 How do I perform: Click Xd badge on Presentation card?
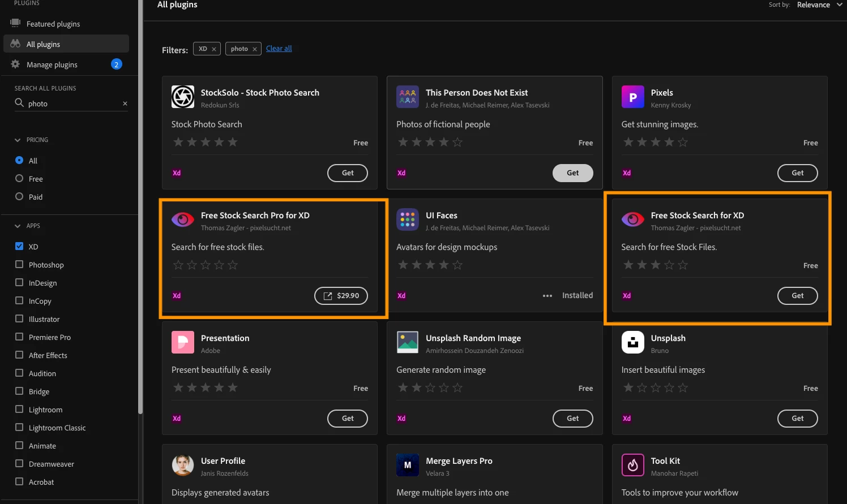177,419
